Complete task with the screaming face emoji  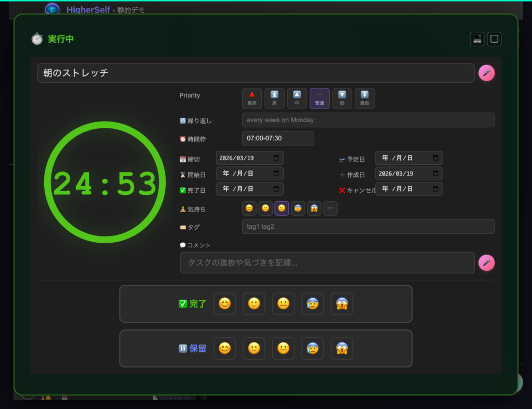342,304
